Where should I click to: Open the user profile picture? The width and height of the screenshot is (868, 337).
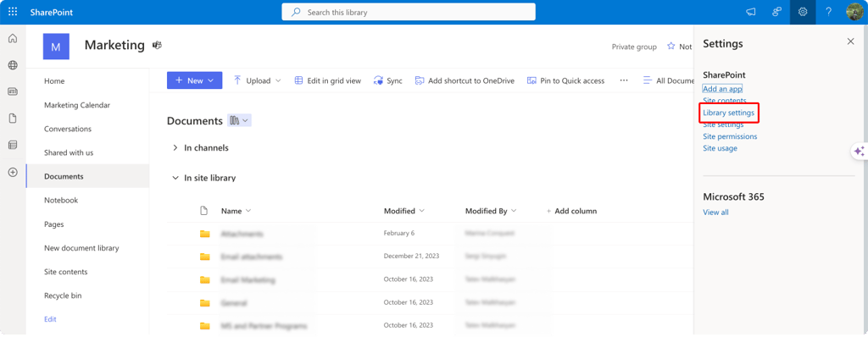854,12
